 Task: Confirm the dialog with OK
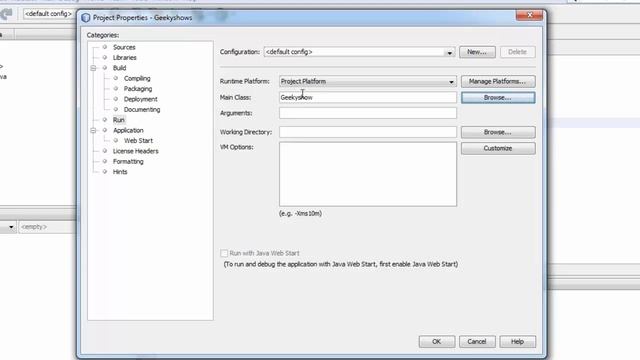point(437,342)
